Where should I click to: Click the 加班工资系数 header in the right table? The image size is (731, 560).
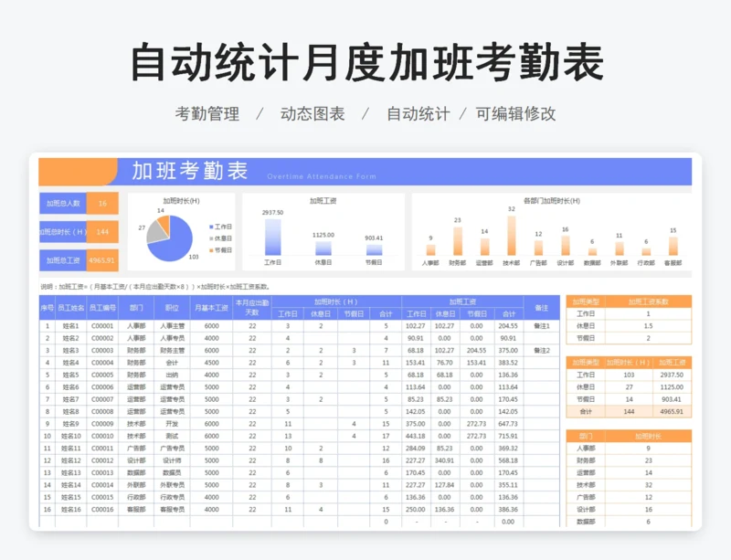click(x=648, y=301)
